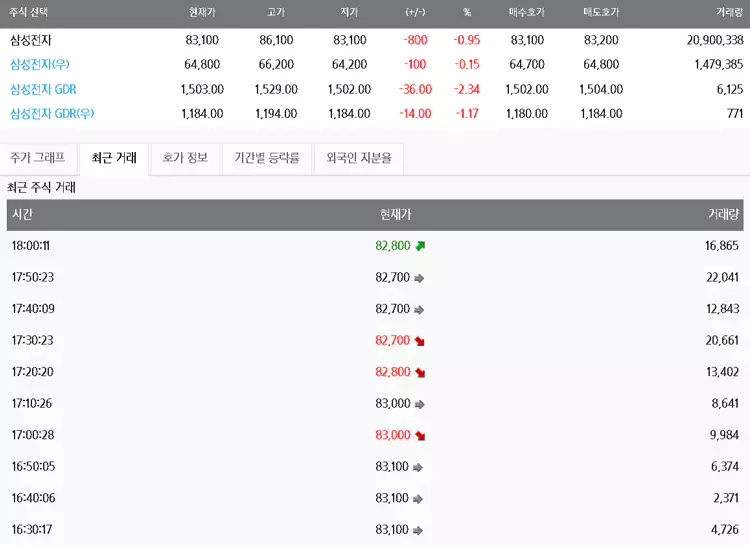Click the 1,503.00 GDR price
This screenshot has height=545, width=750.
pos(202,89)
